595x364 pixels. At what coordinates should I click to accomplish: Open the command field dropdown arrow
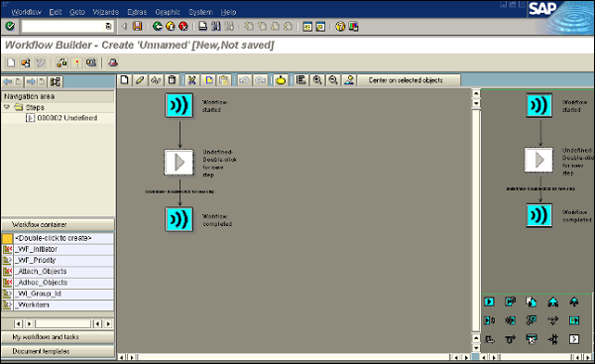tap(108, 26)
